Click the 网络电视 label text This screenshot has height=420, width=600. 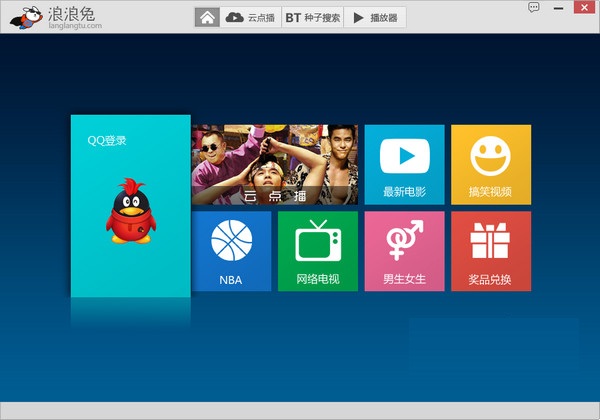pyautogui.click(x=318, y=279)
